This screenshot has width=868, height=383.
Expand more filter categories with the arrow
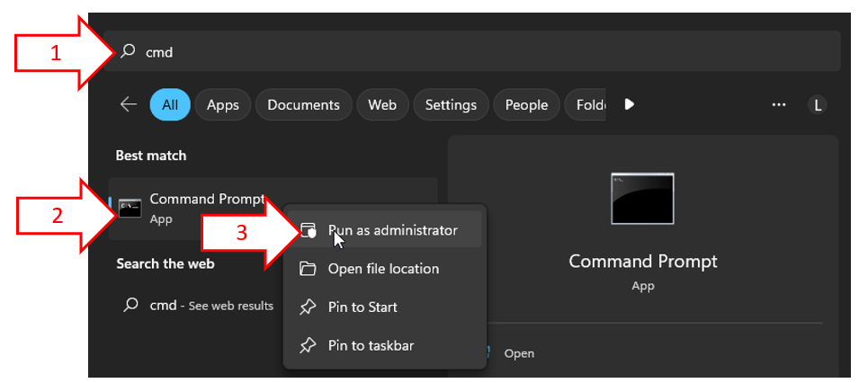tap(629, 104)
